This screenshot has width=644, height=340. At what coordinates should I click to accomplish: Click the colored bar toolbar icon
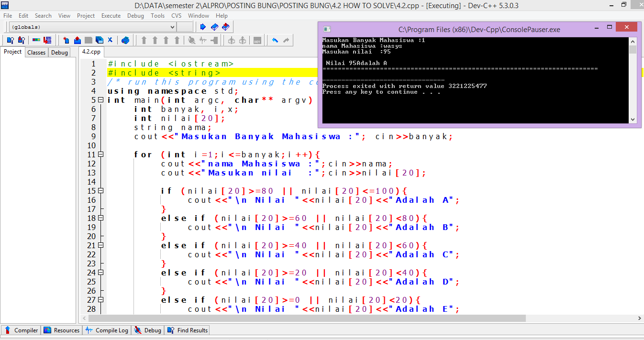(x=36, y=40)
